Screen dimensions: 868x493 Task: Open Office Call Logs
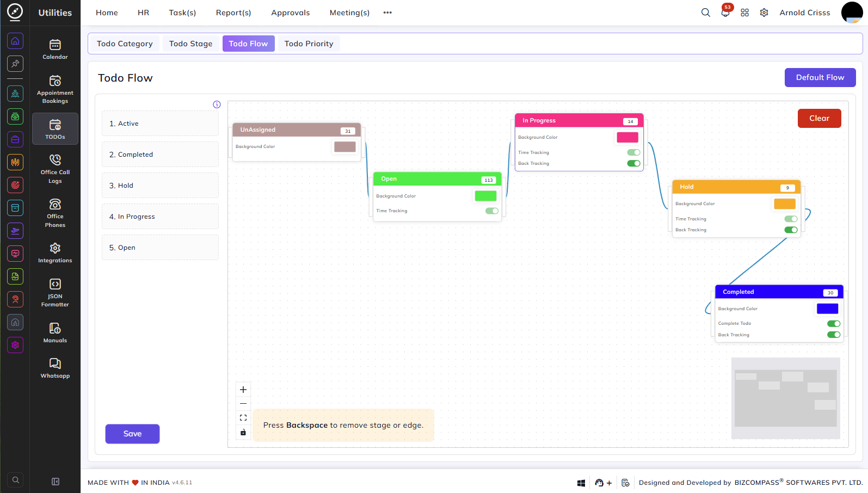pos(55,169)
